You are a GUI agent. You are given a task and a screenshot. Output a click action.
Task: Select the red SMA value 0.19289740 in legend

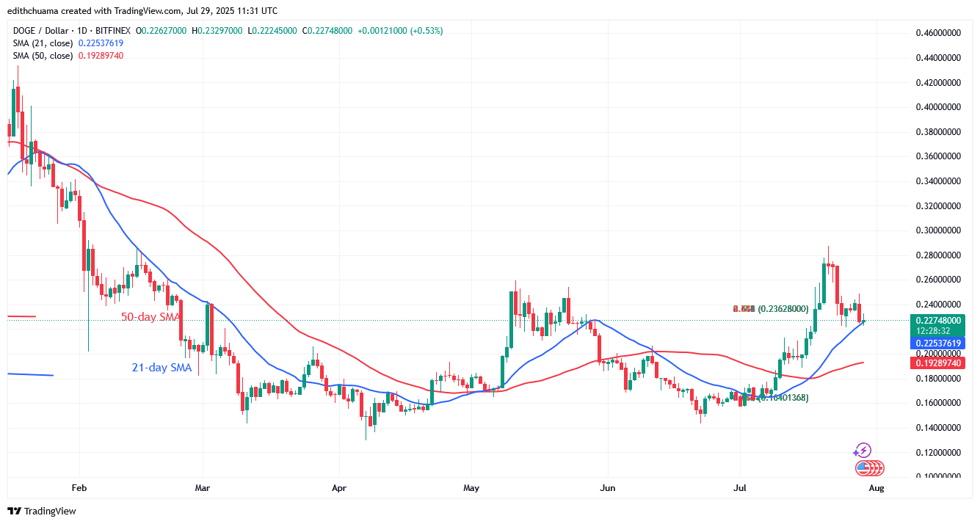(101, 56)
